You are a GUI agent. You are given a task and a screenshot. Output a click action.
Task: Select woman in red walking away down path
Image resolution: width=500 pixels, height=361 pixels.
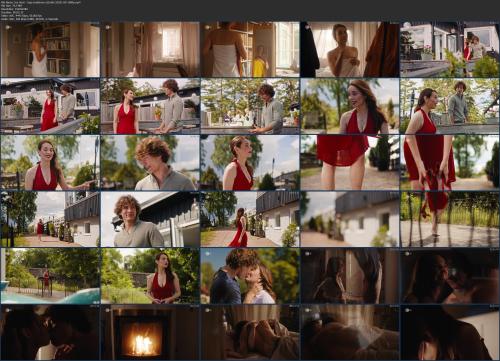pos(250,219)
